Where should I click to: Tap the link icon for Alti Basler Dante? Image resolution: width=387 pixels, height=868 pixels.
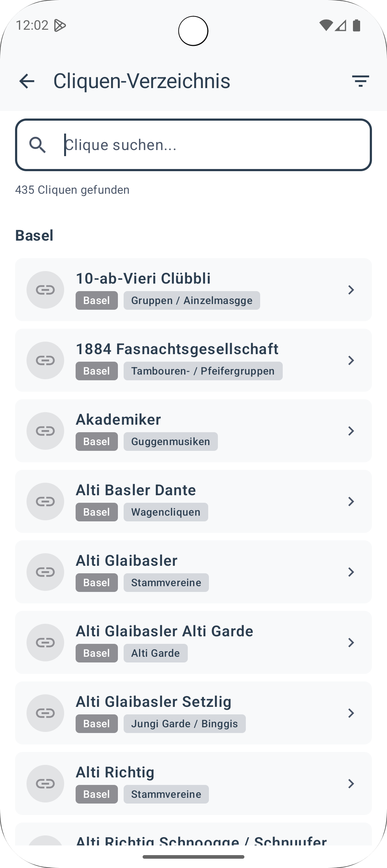tap(46, 501)
